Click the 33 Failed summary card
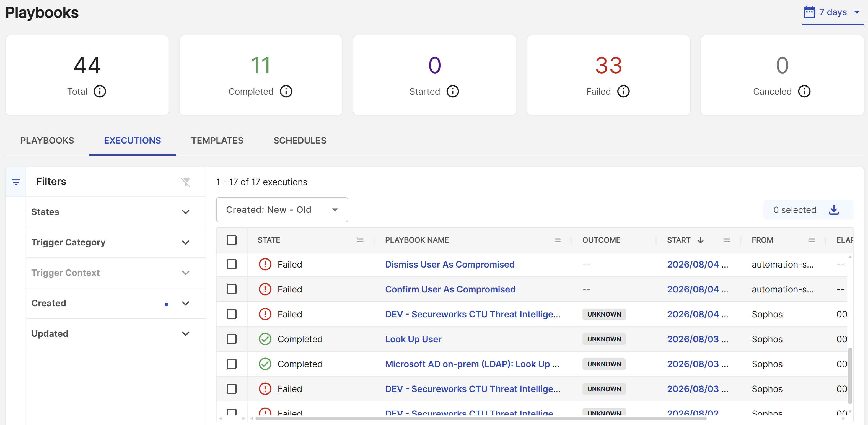 [608, 75]
